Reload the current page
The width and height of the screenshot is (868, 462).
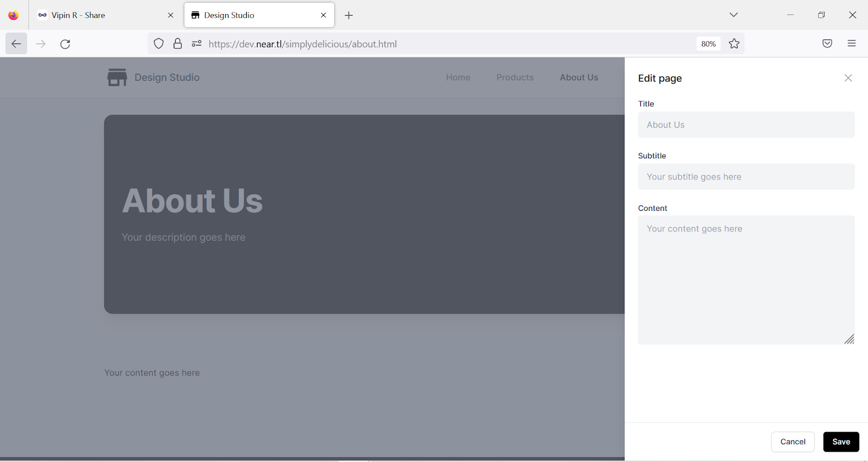pos(65,44)
